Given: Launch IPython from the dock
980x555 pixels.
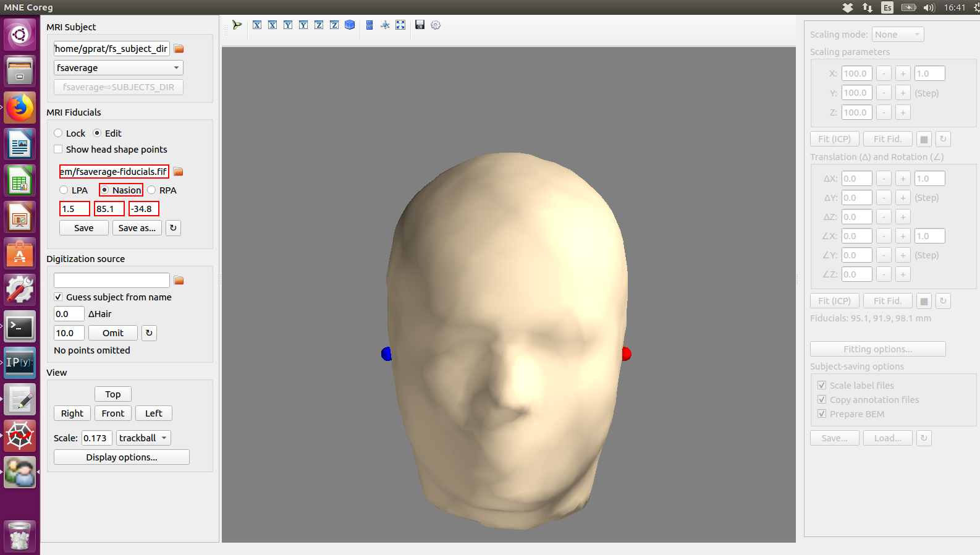Looking at the screenshot, I should pos(20,363).
